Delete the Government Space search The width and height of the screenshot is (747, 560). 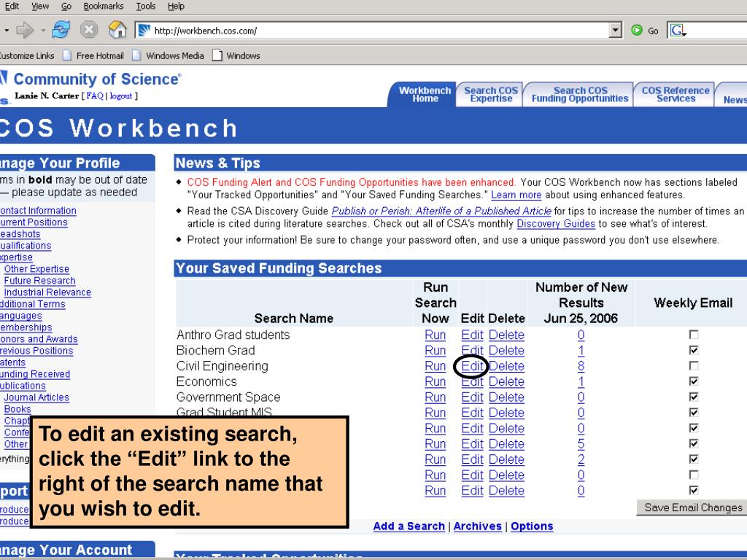[506, 397]
